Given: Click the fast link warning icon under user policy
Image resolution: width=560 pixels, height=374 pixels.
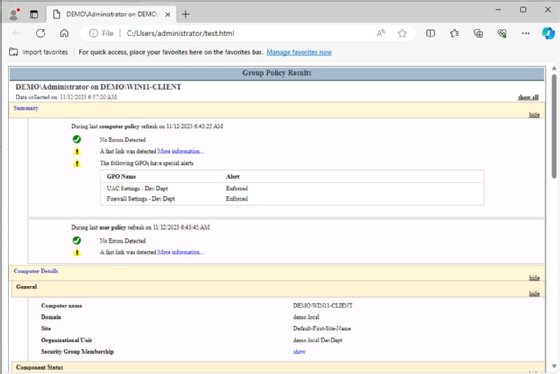Looking at the screenshot, I should [x=77, y=253].
